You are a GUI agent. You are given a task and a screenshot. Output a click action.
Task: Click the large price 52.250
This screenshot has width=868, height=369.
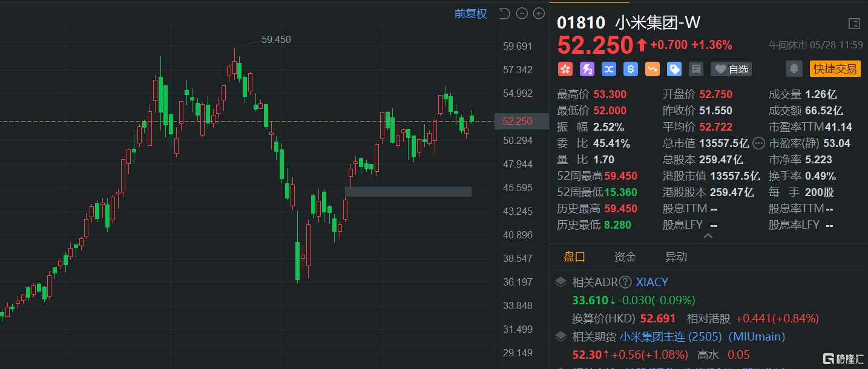tap(595, 45)
